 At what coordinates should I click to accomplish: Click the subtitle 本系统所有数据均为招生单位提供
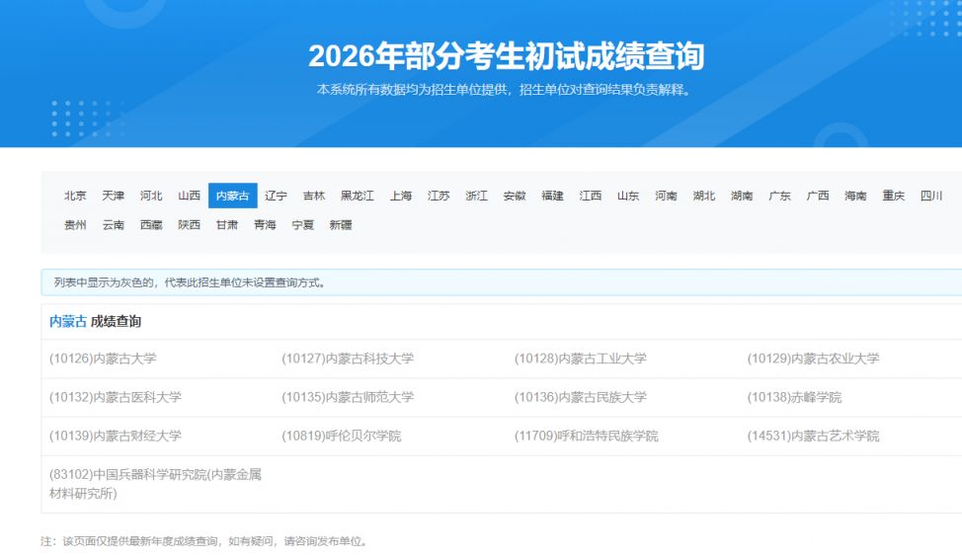pos(505,90)
